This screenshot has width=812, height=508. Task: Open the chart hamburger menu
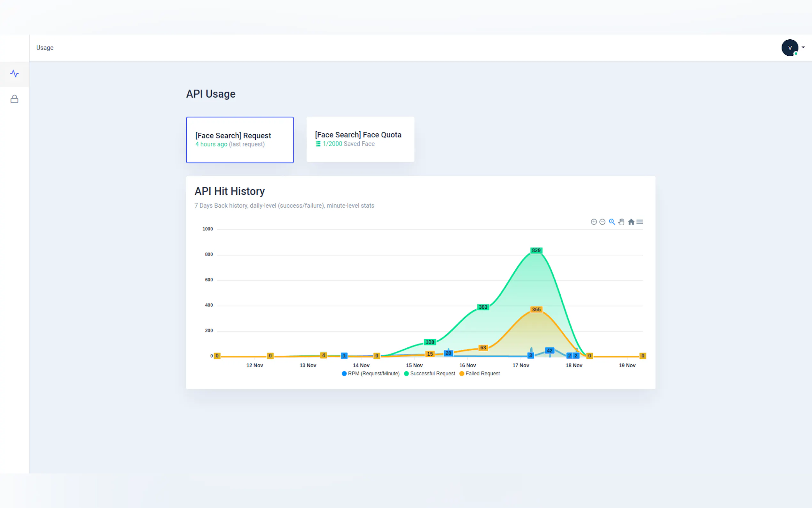click(x=640, y=222)
